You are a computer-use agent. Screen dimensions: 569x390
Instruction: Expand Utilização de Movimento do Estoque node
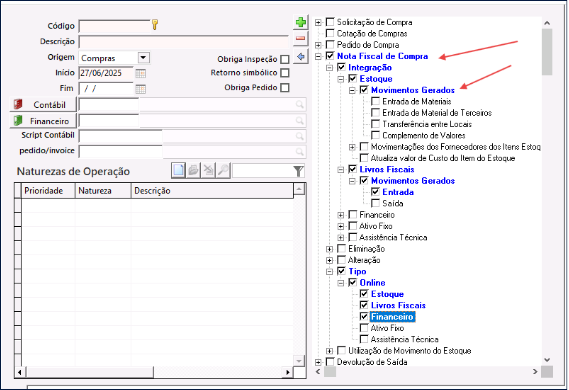pyautogui.click(x=329, y=351)
